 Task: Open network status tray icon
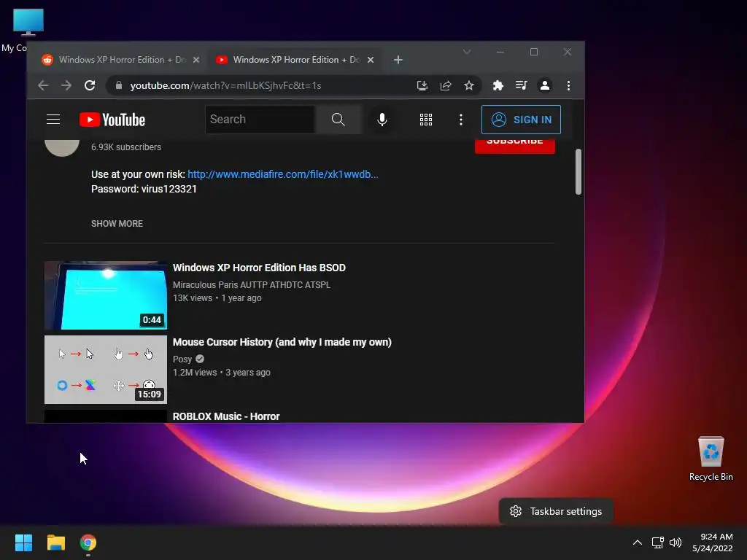658,542
